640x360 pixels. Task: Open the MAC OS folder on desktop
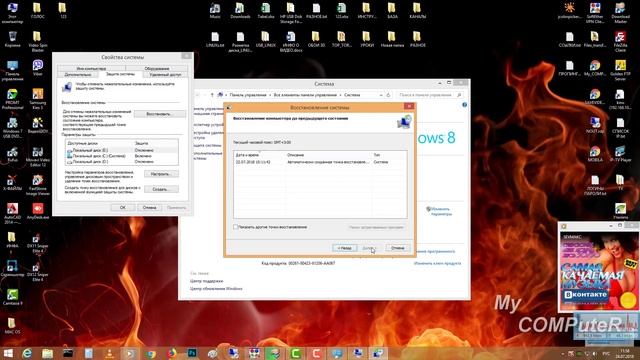click(x=12, y=326)
